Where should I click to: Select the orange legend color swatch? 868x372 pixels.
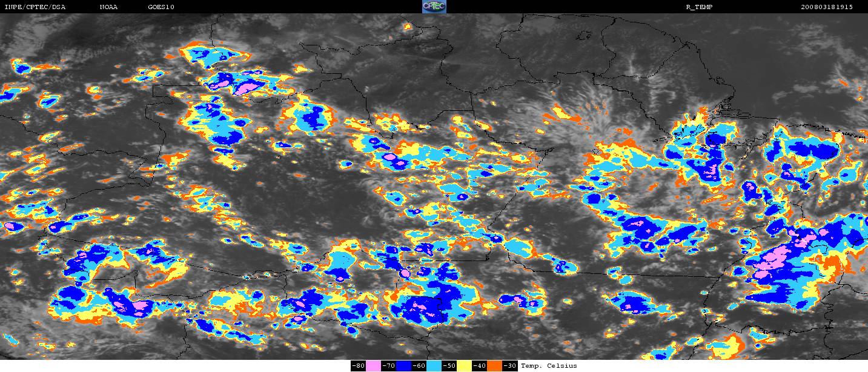[x=494, y=366]
